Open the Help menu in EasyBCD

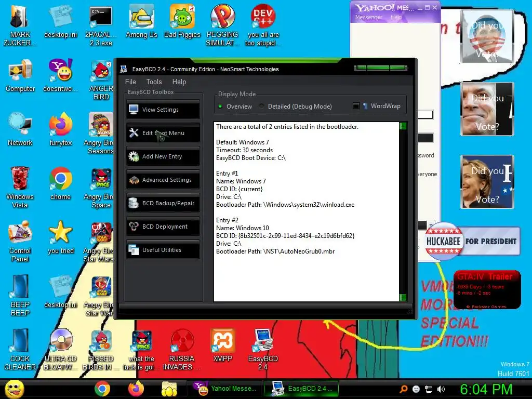click(x=179, y=82)
